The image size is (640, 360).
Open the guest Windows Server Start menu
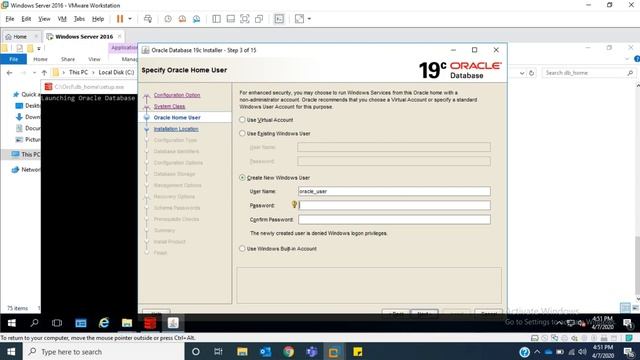coord(11,323)
